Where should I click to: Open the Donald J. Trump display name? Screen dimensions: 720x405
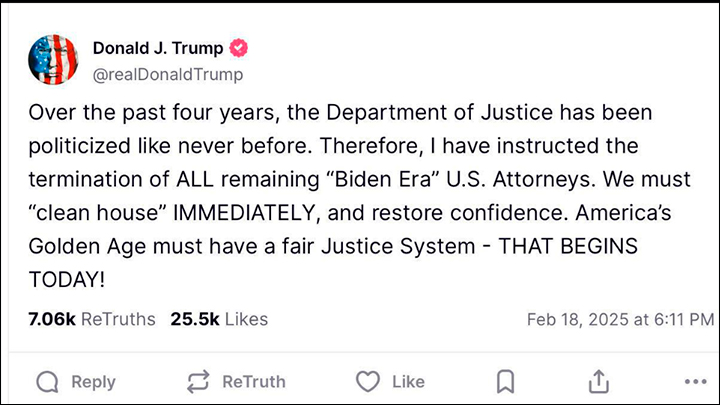point(159,48)
